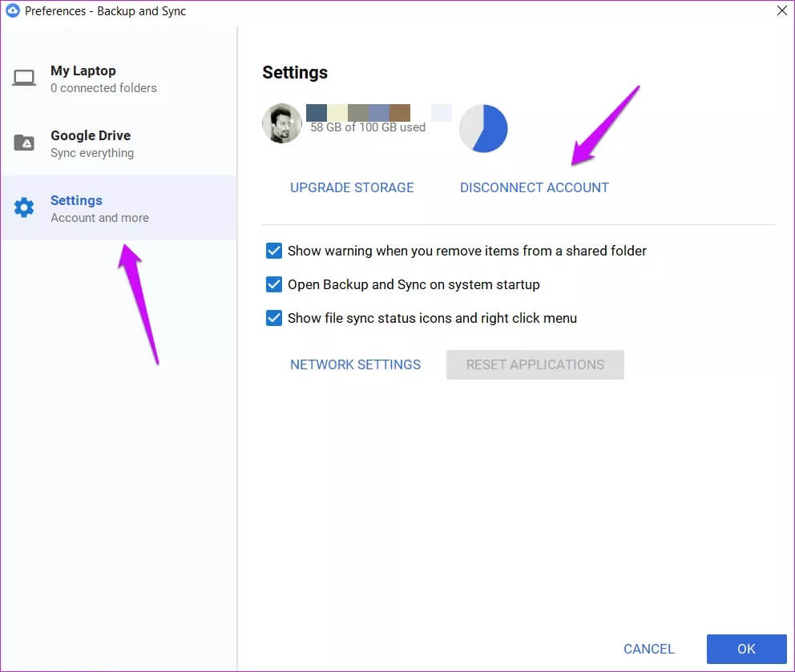Click the '58 GB of 100 GB used' text
The image size is (795, 672).
pyautogui.click(x=368, y=127)
